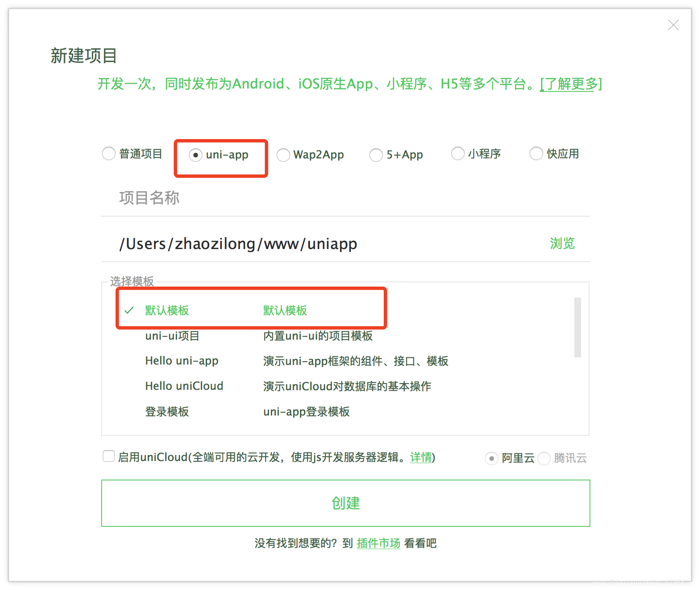The width and height of the screenshot is (700, 590).
Task: Enable the 启用uniCloud checkbox
Action: coord(109,456)
